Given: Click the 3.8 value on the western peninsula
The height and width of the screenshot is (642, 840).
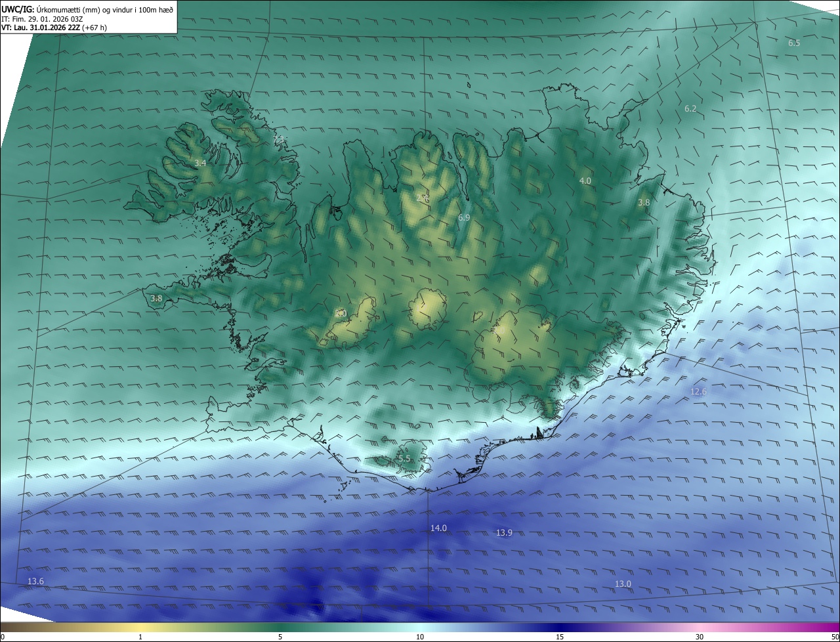Looking at the screenshot, I should click(x=156, y=299).
